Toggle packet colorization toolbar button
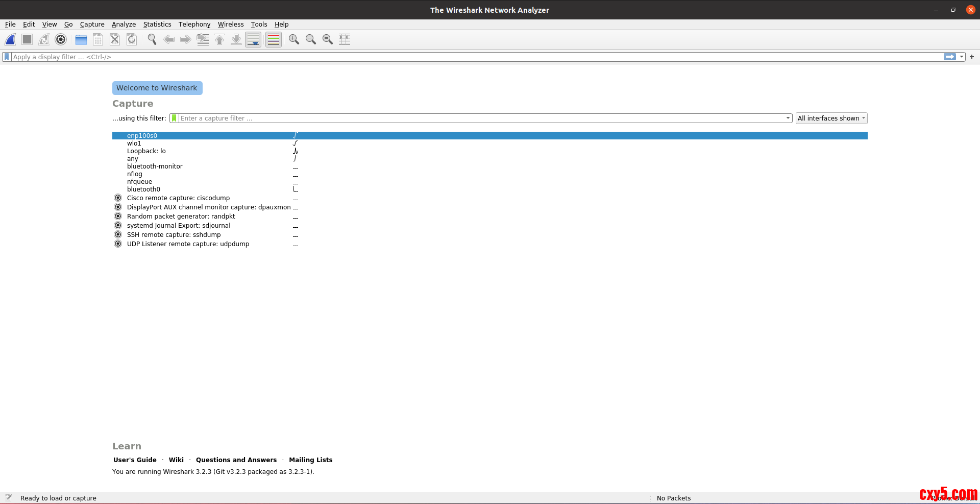This screenshot has height=504, width=980. tap(274, 39)
